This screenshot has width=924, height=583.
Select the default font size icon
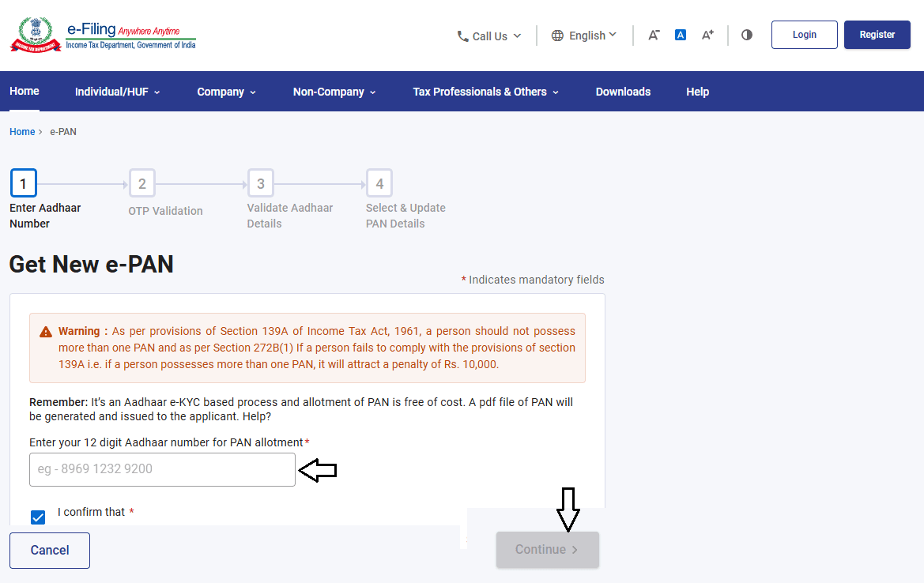pyautogui.click(x=680, y=35)
